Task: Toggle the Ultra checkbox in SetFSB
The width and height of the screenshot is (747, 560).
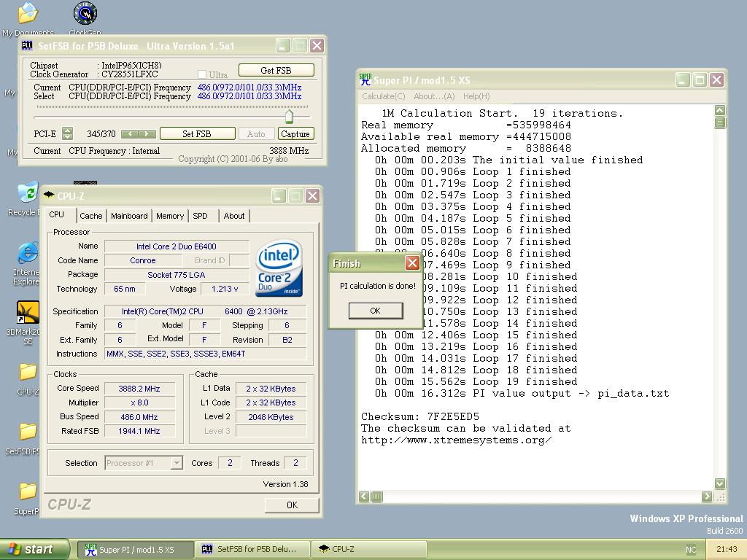Action: point(202,74)
